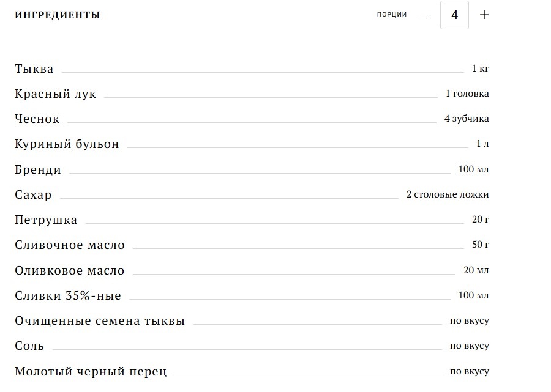Click the Куриный бульон ingredient
The height and width of the screenshot is (392, 551).
point(67,144)
